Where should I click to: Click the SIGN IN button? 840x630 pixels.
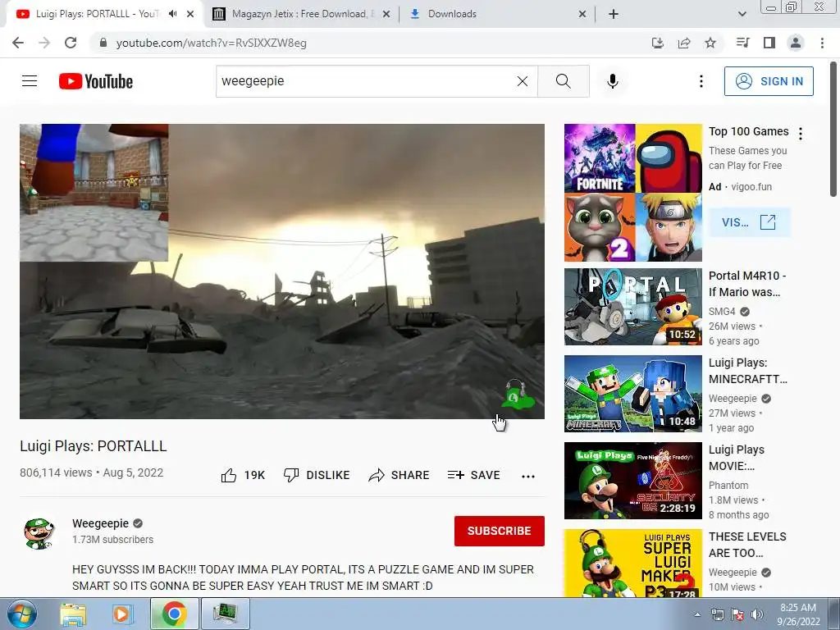pyautogui.click(x=769, y=81)
